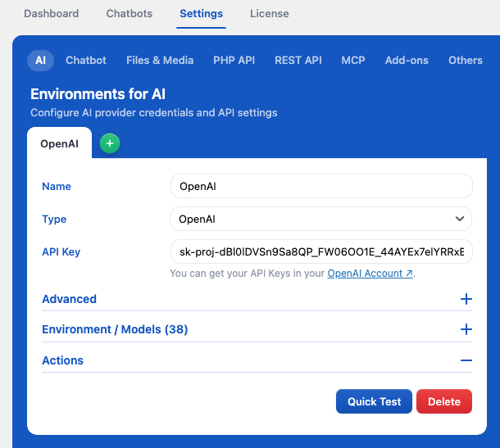
Task: Add a new AI environment with green plus
Action: coord(110,143)
